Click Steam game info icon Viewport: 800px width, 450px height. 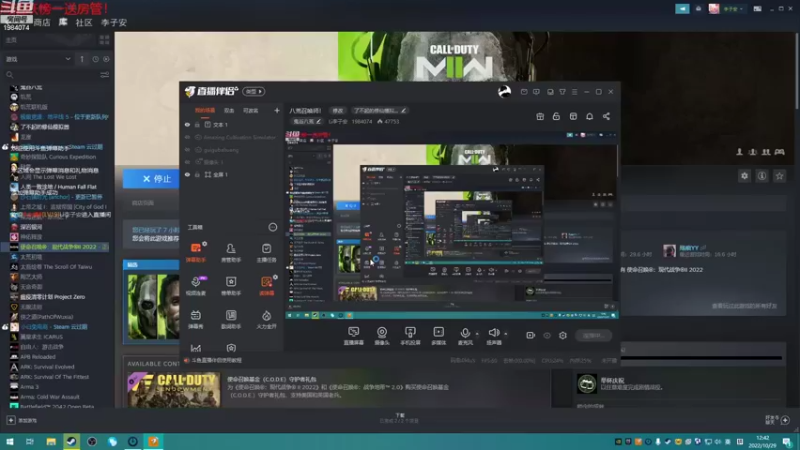tap(762, 176)
